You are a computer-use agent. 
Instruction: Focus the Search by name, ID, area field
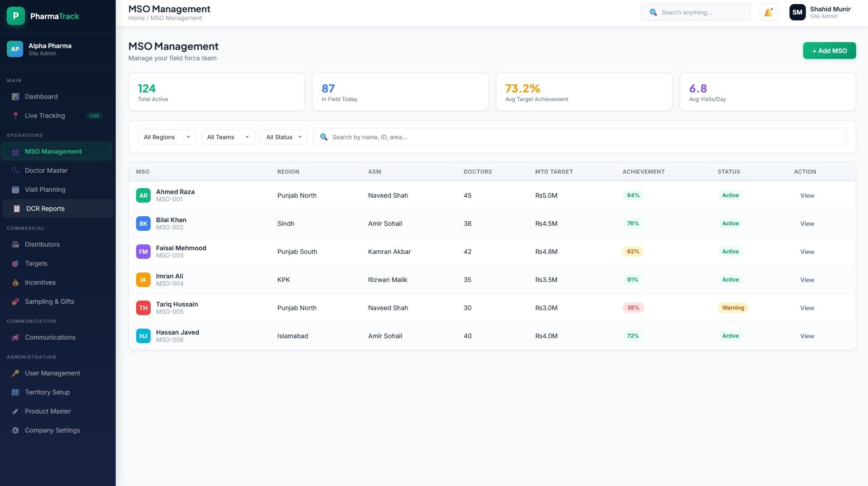pyautogui.click(x=579, y=137)
